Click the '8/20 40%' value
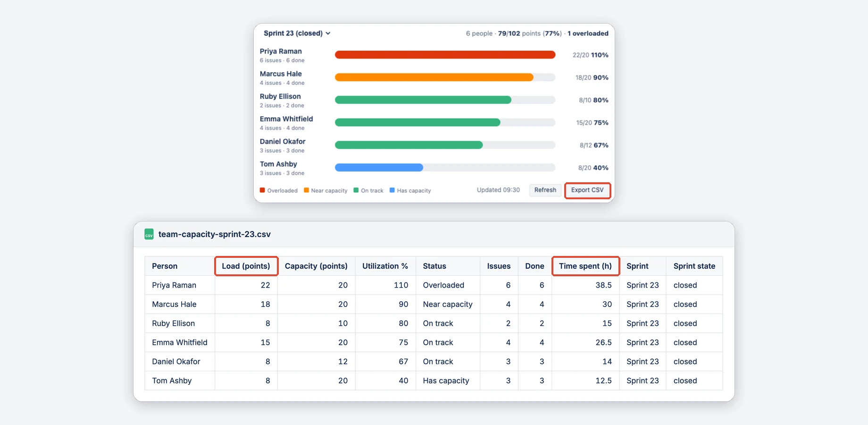 coord(593,168)
